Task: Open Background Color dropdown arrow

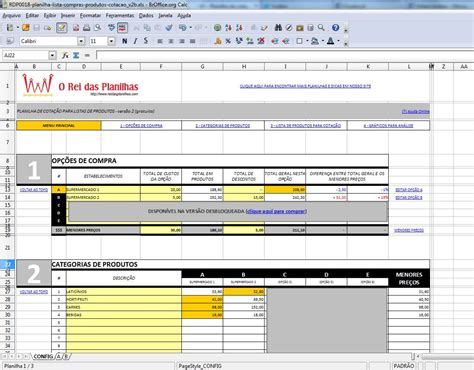Action: click(323, 41)
